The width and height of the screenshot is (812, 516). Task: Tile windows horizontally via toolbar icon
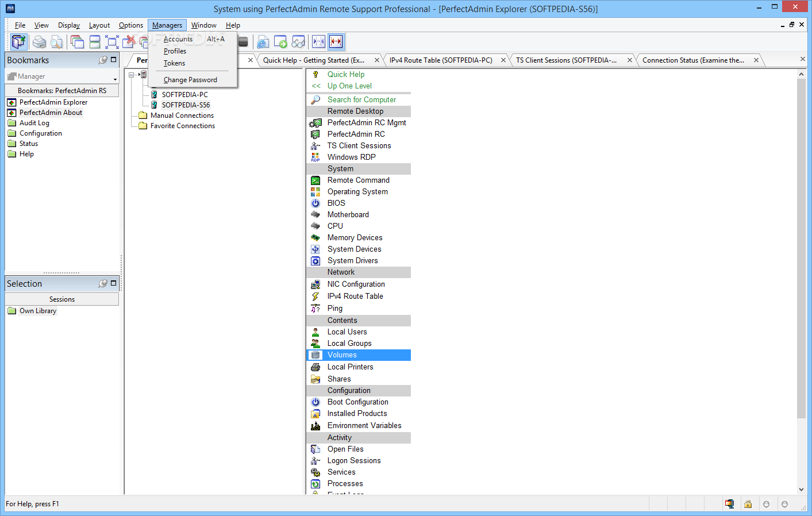[x=95, y=42]
